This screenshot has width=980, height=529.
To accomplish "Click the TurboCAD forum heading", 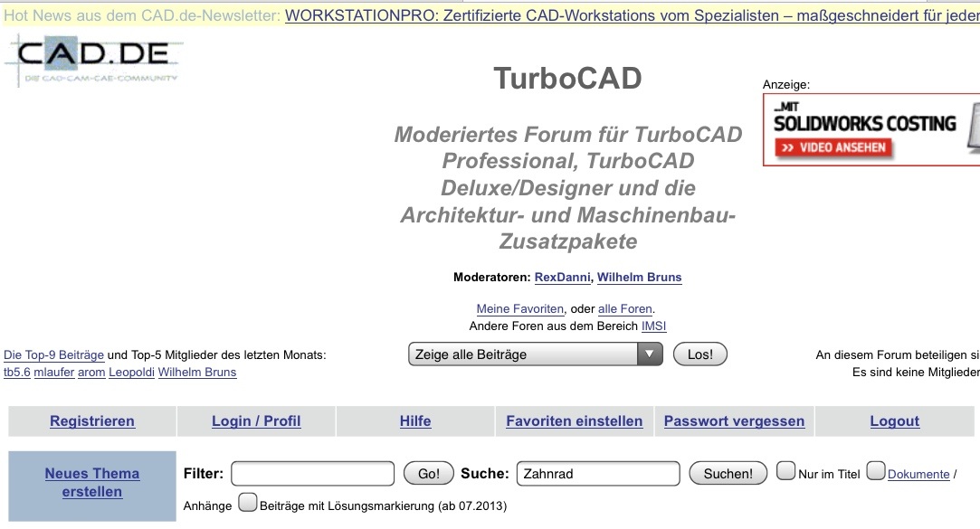I will click(x=567, y=78).
